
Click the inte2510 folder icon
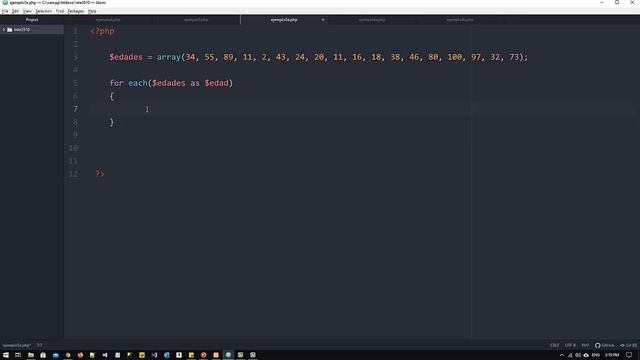10,29
